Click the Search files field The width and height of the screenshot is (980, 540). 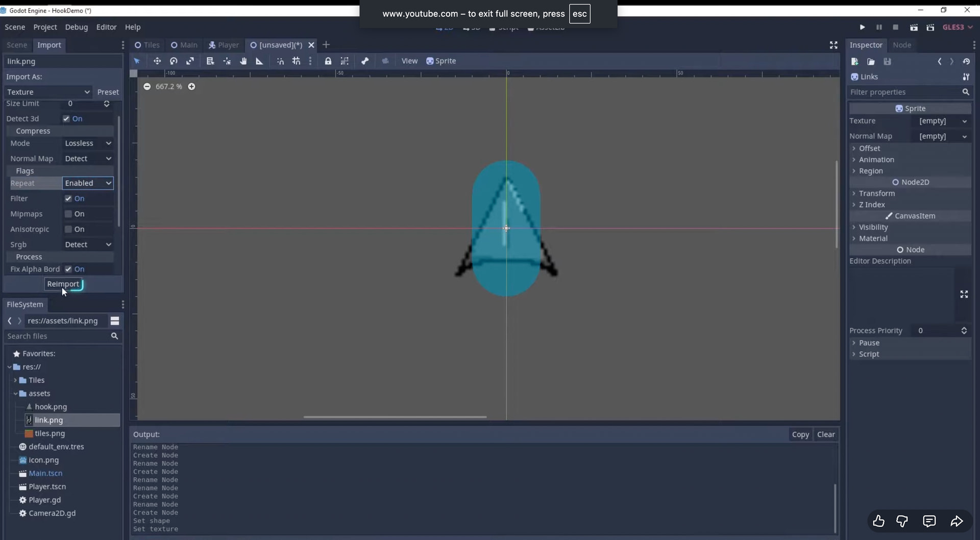pos(57,336)
